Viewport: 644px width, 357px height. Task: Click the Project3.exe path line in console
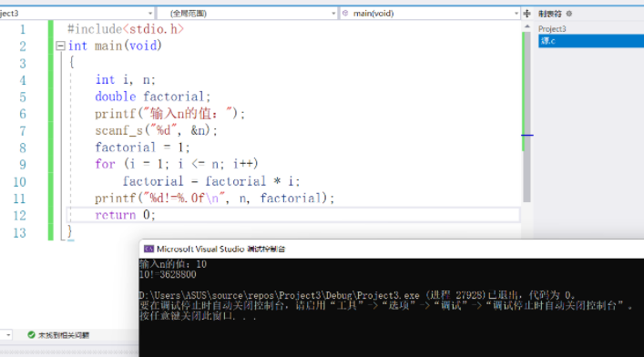click(357, 295)
